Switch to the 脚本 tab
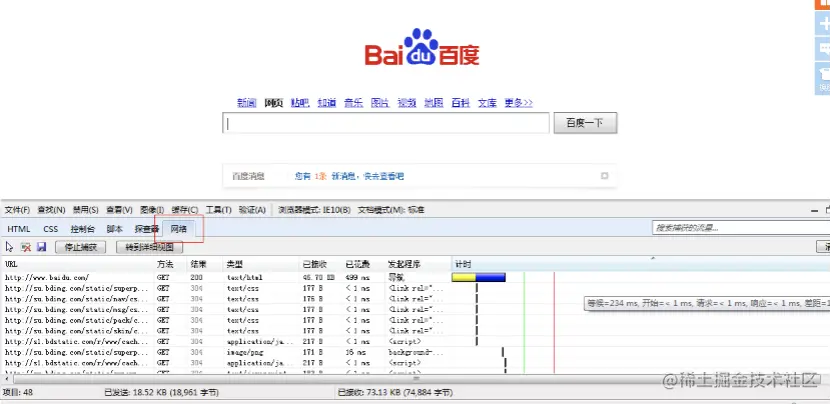The height and width of the screenshot is (404, 832). coord(114,229)
